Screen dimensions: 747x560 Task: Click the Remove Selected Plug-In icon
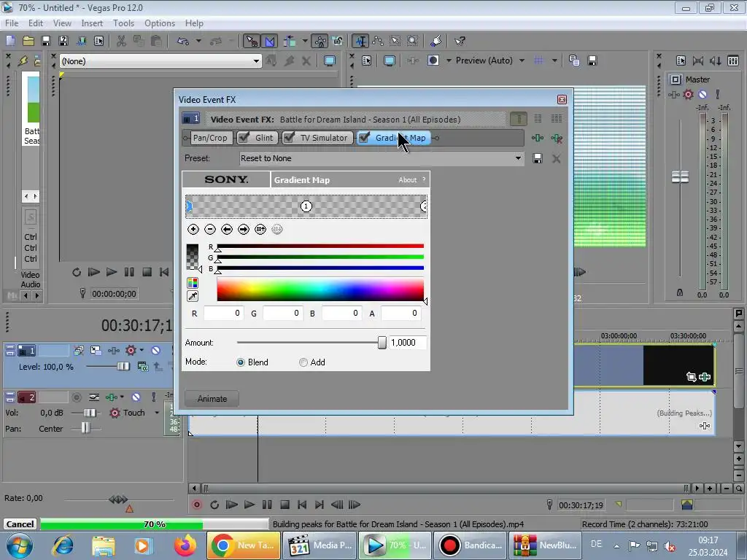point(556,138)
